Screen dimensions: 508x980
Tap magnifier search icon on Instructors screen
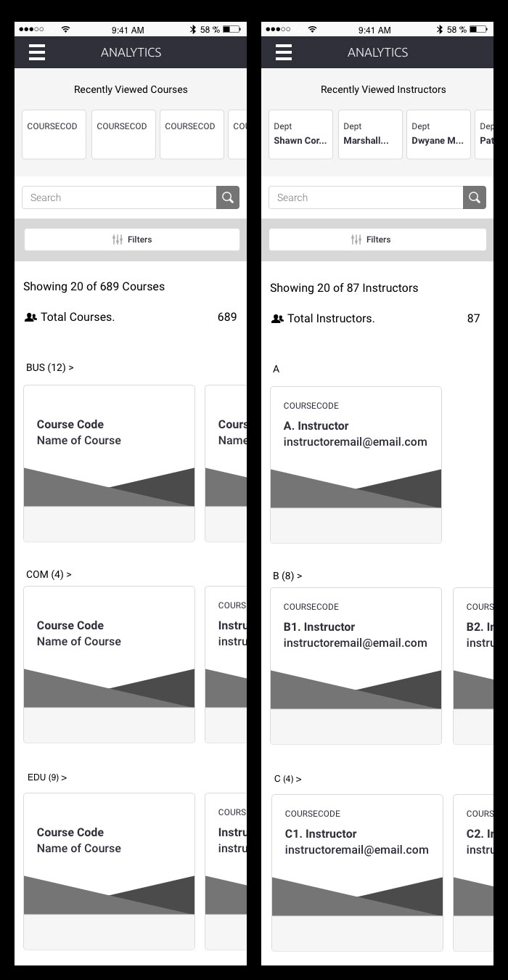pos(475,197)
